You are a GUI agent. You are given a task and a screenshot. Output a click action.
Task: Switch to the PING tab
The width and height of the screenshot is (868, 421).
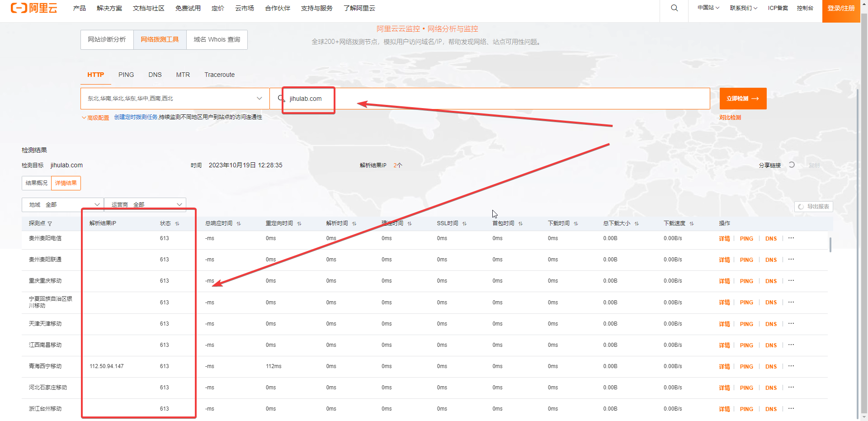pyautogui.click(x=126, y=75)
